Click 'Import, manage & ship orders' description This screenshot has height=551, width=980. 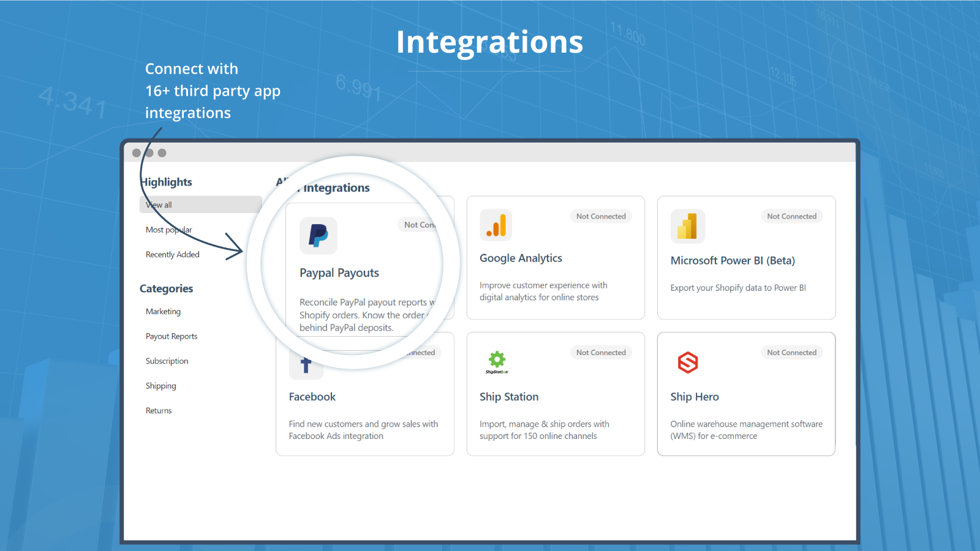[545, 430]
